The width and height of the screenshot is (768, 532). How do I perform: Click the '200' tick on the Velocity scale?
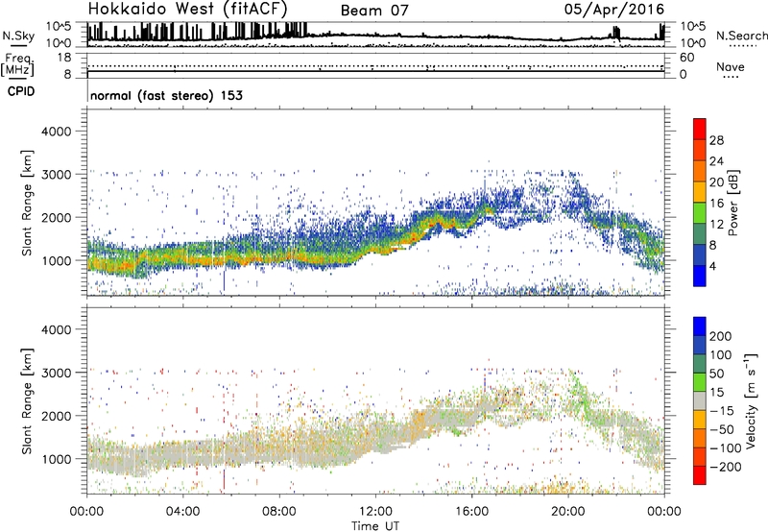[721, 336]
